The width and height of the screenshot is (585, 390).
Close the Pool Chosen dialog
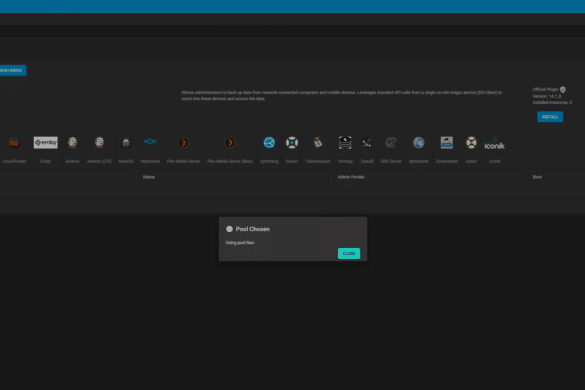tap(349, 253)
